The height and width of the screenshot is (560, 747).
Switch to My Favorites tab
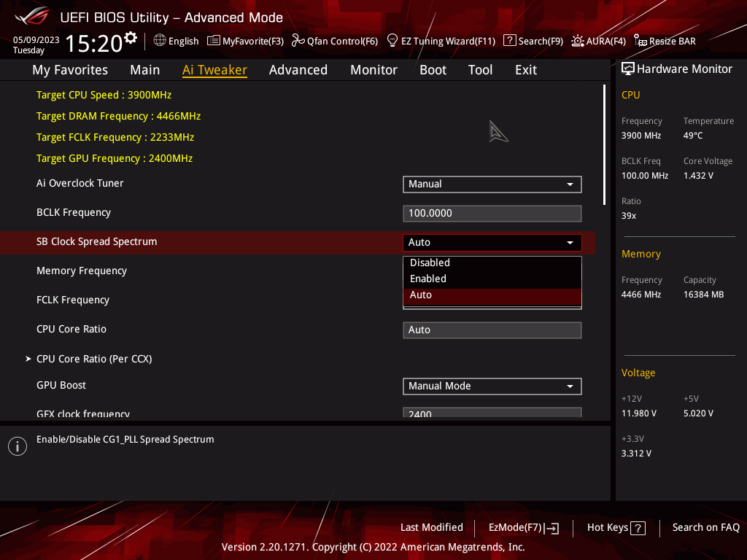coord(70,70)
